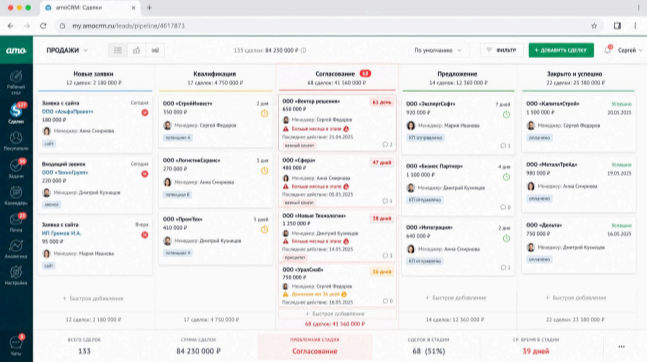The width and height of the screenshot is (647, 362).
Task: Click Быстрое добавление under Закрыто и успешно
Action: (x=576, y=298)
